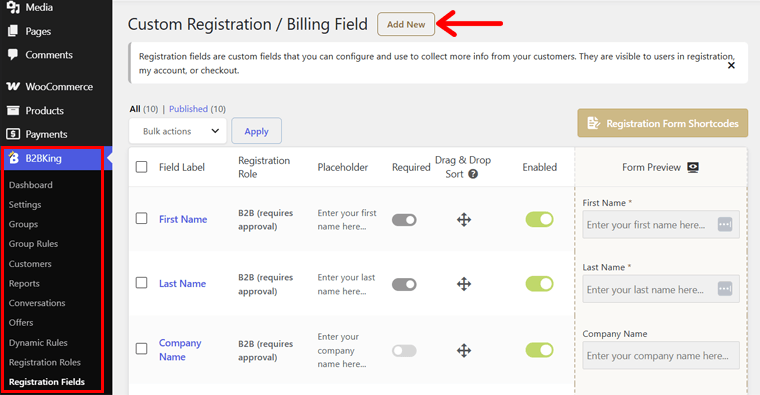This screenshot has width=760, height=395.
Task: Open Offers in B2BKing submenu
Action: (21, 322)
